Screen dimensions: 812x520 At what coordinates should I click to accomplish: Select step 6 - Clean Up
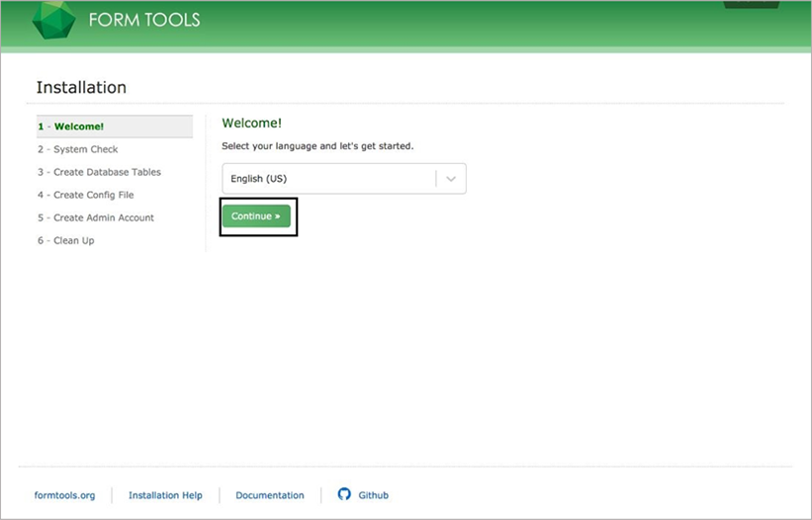[65, 240]
